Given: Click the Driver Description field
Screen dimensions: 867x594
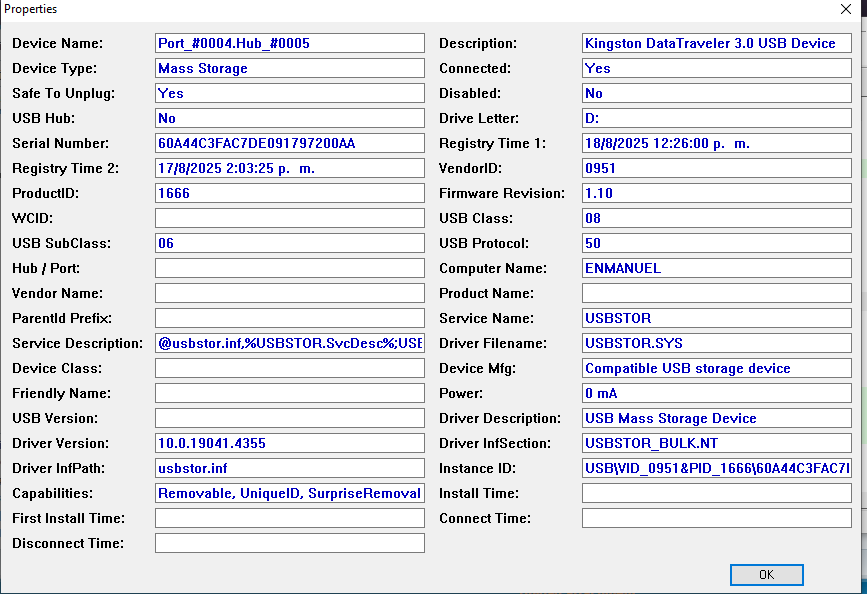Looking at the screenshot, I should coord(717,418).
